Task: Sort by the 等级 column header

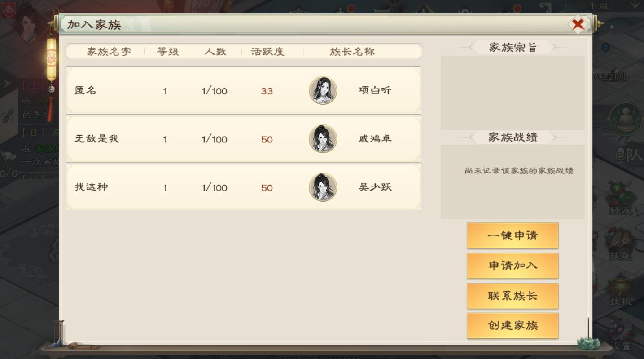Action: pyautogui.click(x=168, y=52)
